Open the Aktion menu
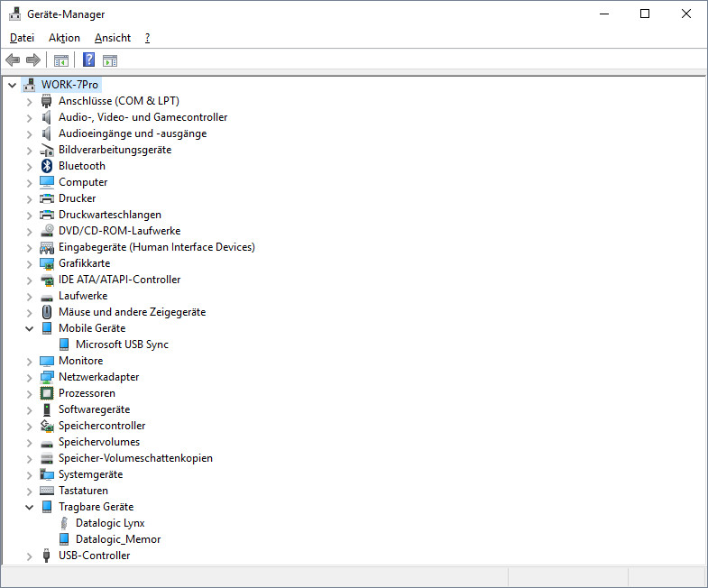Image resolution: width=708 pixels, height=588 pixels. (64, 38)
